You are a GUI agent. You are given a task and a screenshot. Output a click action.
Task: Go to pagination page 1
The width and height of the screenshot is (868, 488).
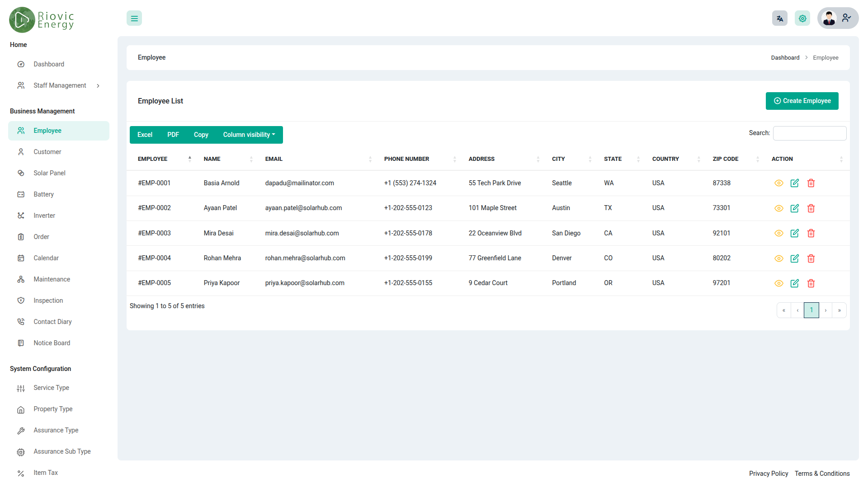pyautogui.click(x=811, y=310)
